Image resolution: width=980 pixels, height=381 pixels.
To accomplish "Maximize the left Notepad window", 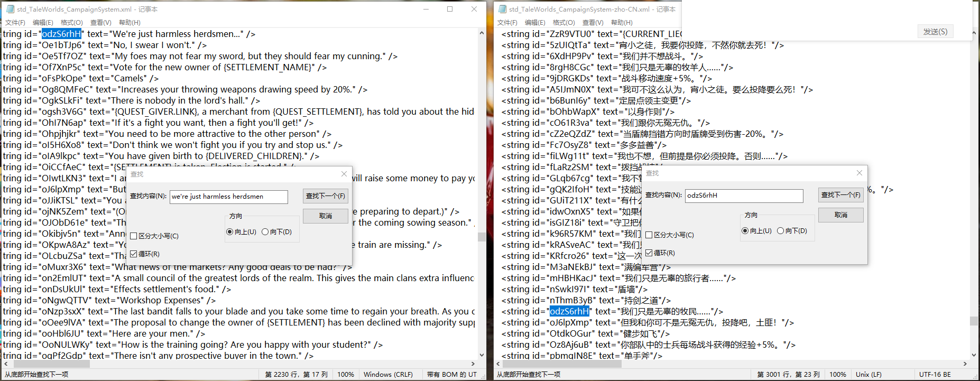I will pos(450,9).
